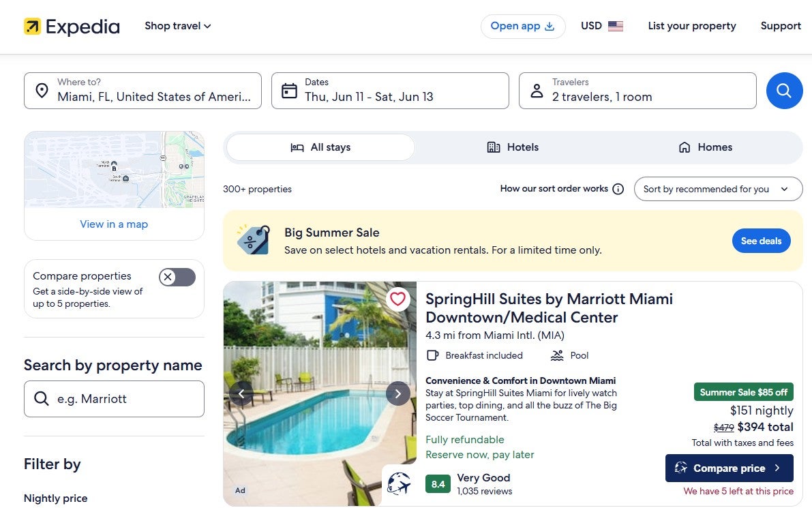Open the USD currency selector
Image resolution: width=812 pixels, height=508 pixels.
[602, 26]
